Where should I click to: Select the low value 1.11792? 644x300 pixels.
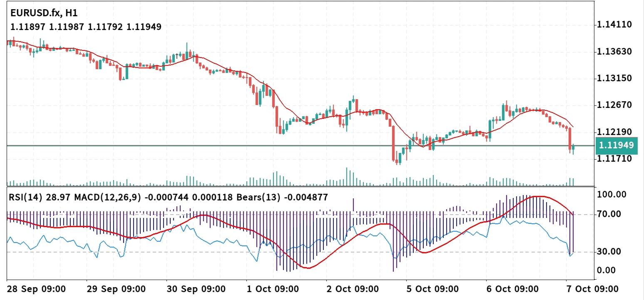coord(105,27)
